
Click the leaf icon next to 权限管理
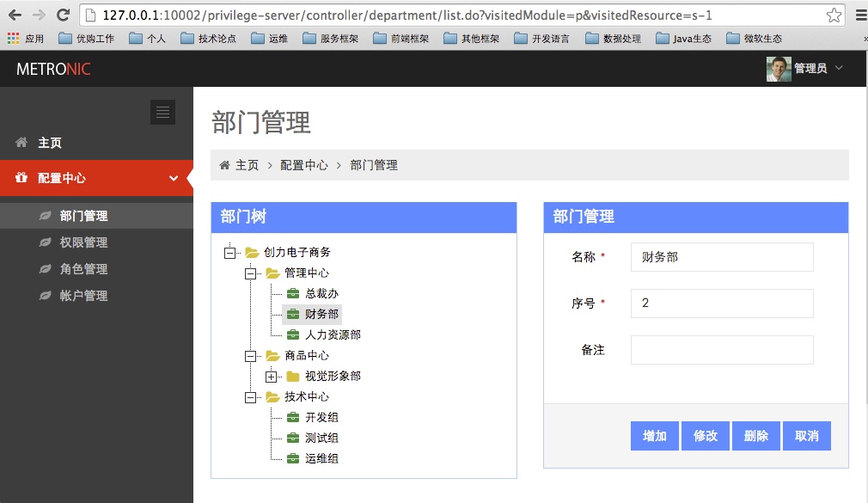coord(46,242)
